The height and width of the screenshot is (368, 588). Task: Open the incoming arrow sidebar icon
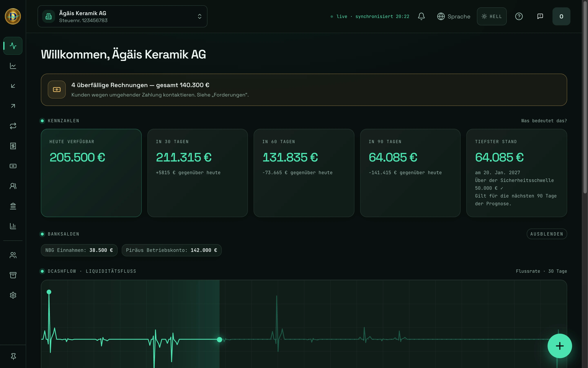[13, 86]
